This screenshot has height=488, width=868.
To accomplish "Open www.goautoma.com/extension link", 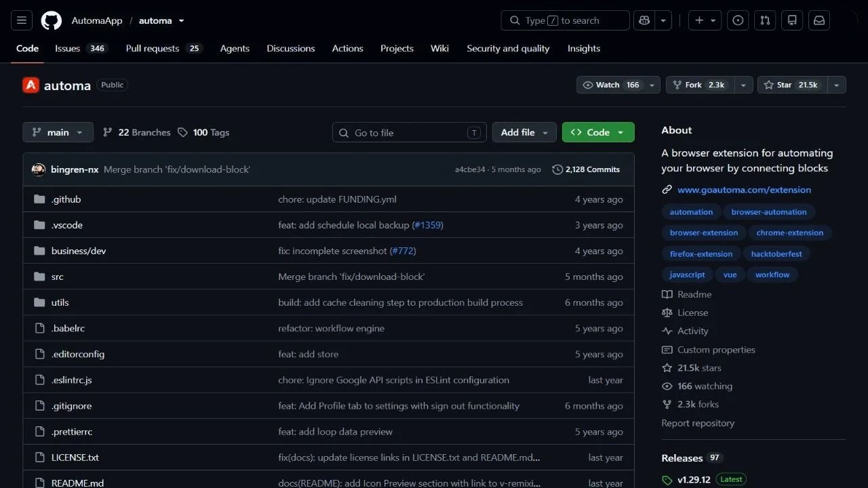I will point(744,190).
